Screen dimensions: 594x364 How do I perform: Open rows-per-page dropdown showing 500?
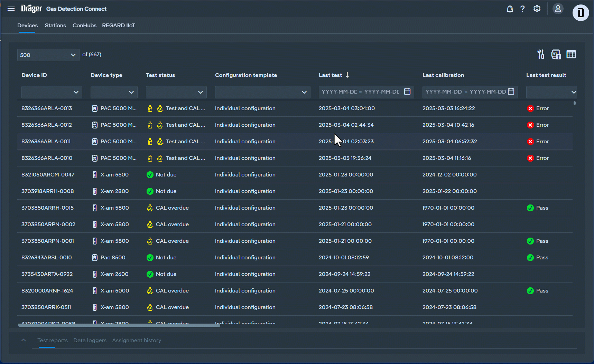pyautogui.click(x=48, y=55)
